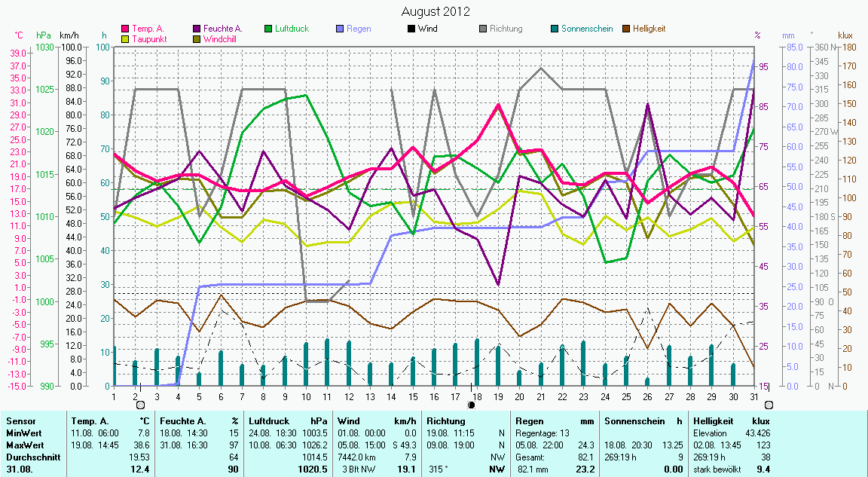The width and height of the screenshot is (868, 477).
Task: Click the August 2012 chart title
Action: tap(436, 11)
